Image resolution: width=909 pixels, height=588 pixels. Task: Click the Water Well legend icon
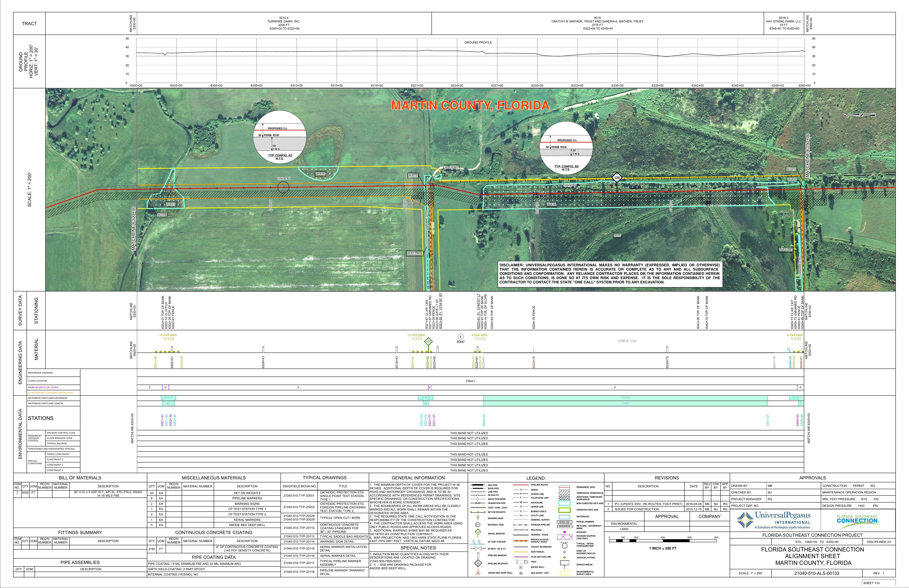tap(521, 567)
